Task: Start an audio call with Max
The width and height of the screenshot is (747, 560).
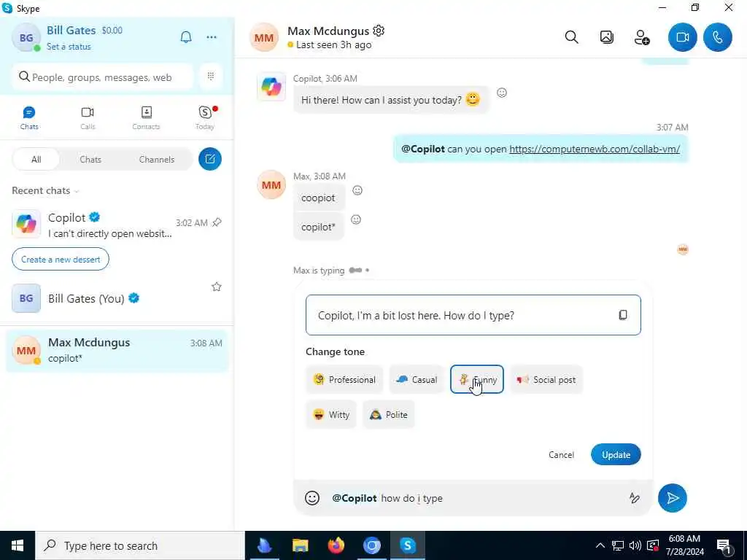Action: pyautogui.click(x=718, y=37)
